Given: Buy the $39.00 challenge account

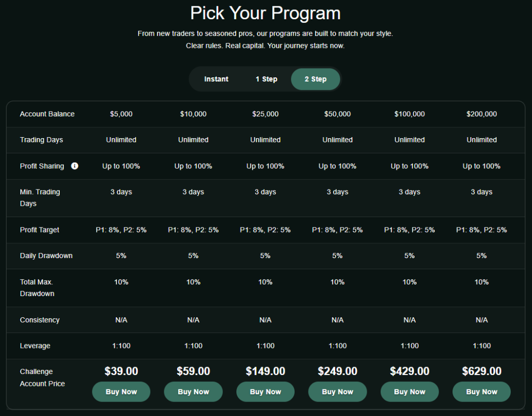Looking at the screenshot, I should [121, 392].
